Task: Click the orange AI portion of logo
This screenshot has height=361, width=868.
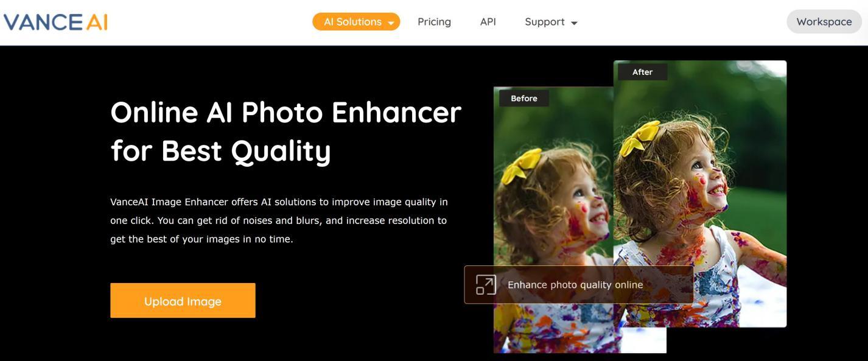Action: tap(96, 22)
